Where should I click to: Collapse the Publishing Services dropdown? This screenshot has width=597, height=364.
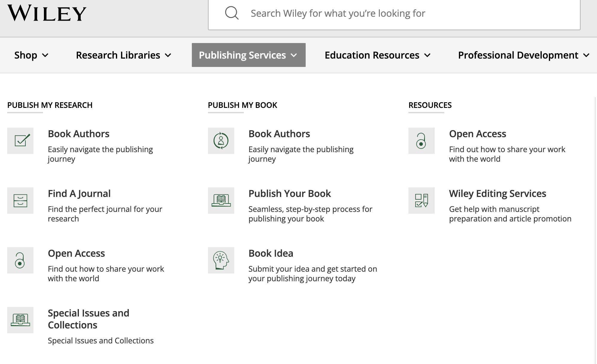tap(248, 55)
